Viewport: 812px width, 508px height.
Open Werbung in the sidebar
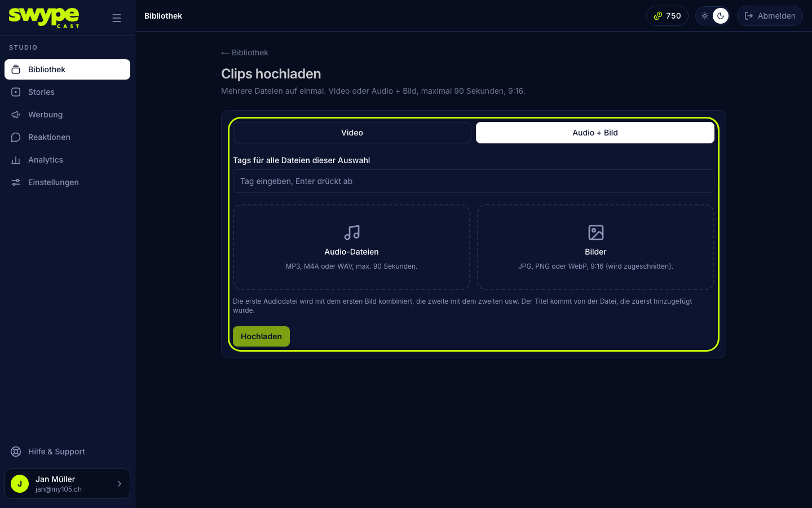tap(67, 115)
